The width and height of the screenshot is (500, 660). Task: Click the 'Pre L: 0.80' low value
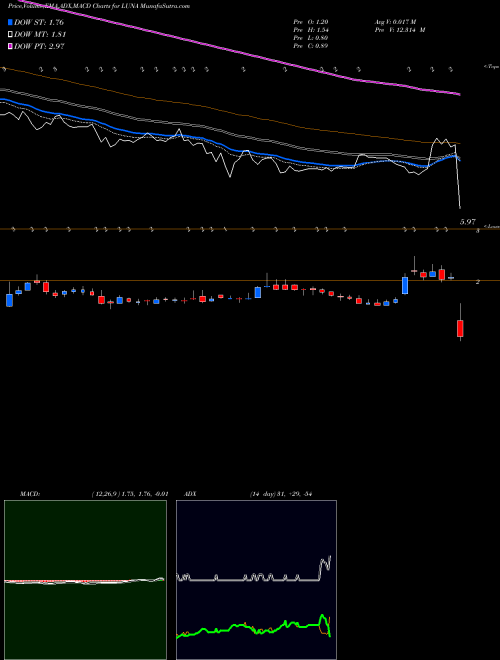tap(311, 37)
